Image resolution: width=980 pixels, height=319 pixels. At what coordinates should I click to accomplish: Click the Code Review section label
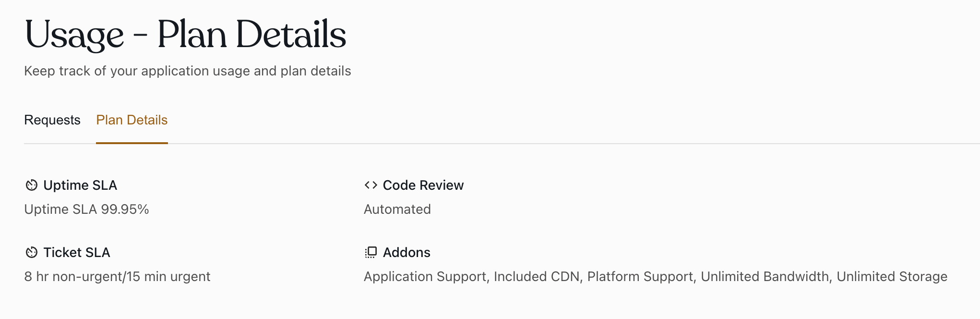pyautogui.click(x=423, y=185)
